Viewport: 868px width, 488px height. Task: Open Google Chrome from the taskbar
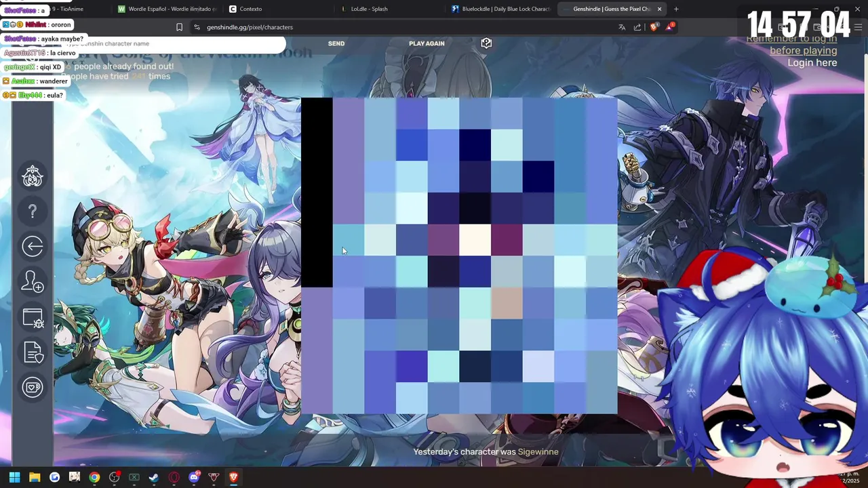(94, 477)
